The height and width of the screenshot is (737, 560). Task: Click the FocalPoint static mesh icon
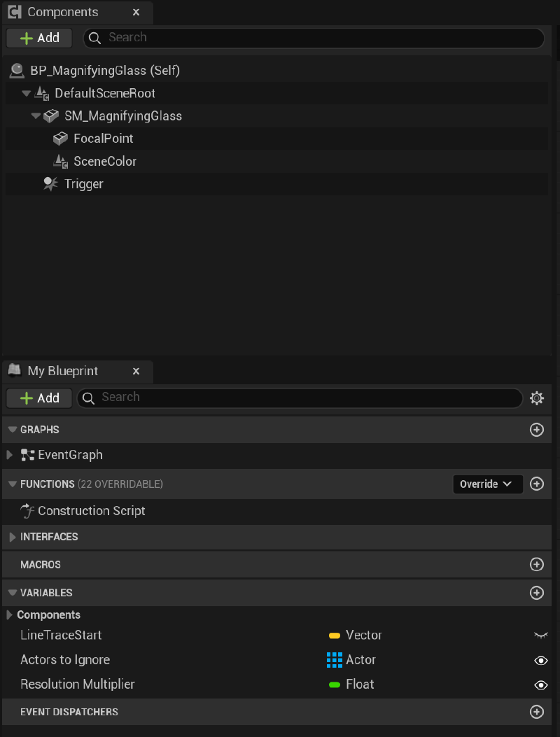[x=60, y=139]
